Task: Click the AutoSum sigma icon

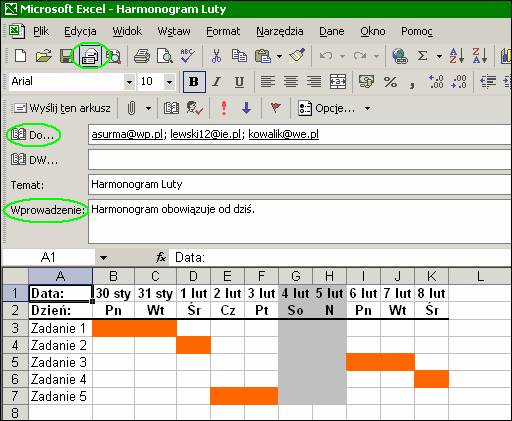Action: pyautogui.click(x=422, y=56)
